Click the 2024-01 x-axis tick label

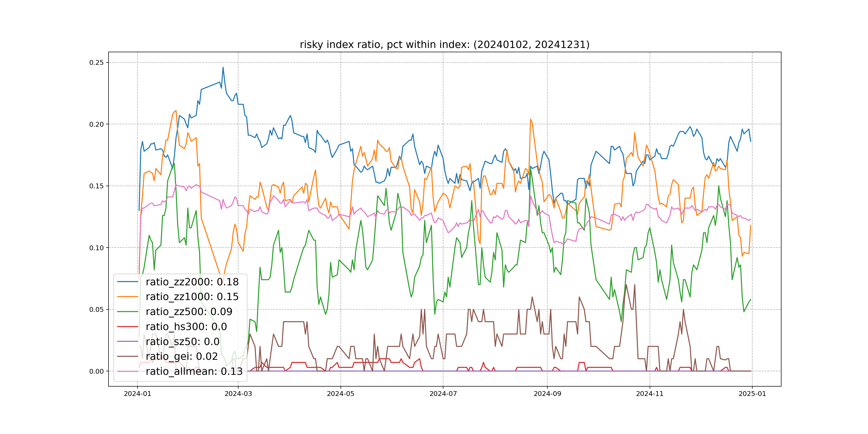[x=137, y=394]
